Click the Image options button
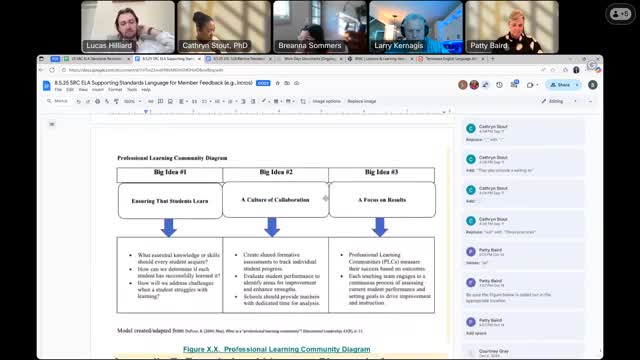Image resolution: width=640 pixels, height=360 pixels. (x=327, y=101)
